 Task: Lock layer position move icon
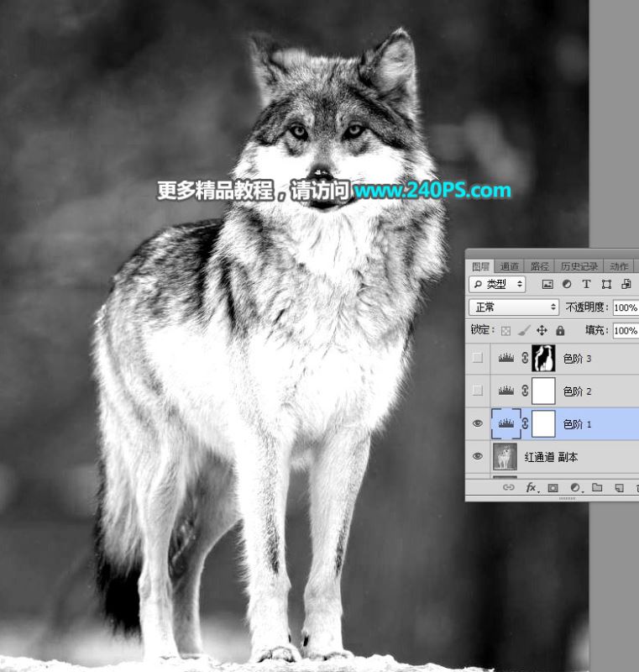(542, 330)
